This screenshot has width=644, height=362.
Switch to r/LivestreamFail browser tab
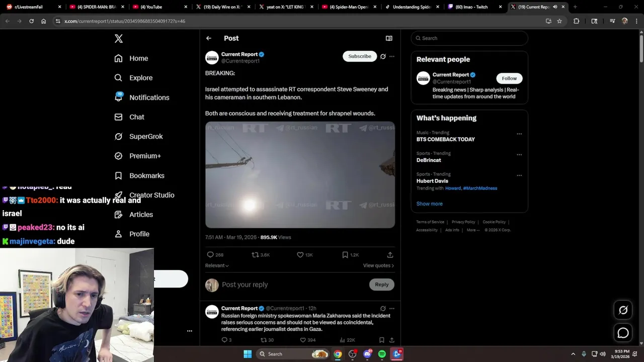(34, 7)
